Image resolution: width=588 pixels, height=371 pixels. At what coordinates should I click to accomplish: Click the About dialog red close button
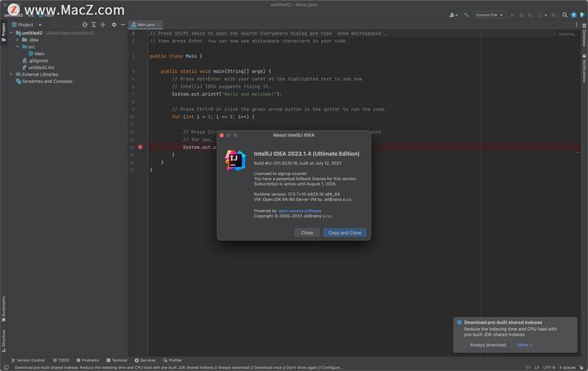pyautogui.click(x=222, y=135)
